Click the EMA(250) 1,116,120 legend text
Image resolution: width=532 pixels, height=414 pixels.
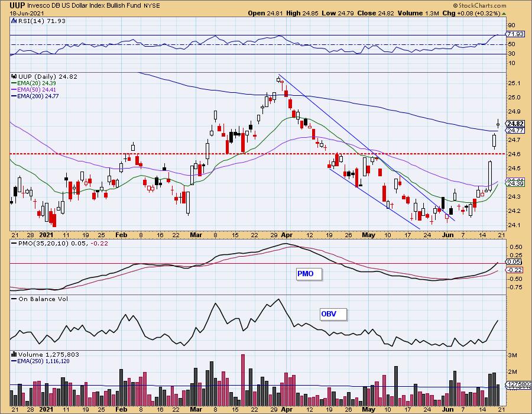coord(43,361)
